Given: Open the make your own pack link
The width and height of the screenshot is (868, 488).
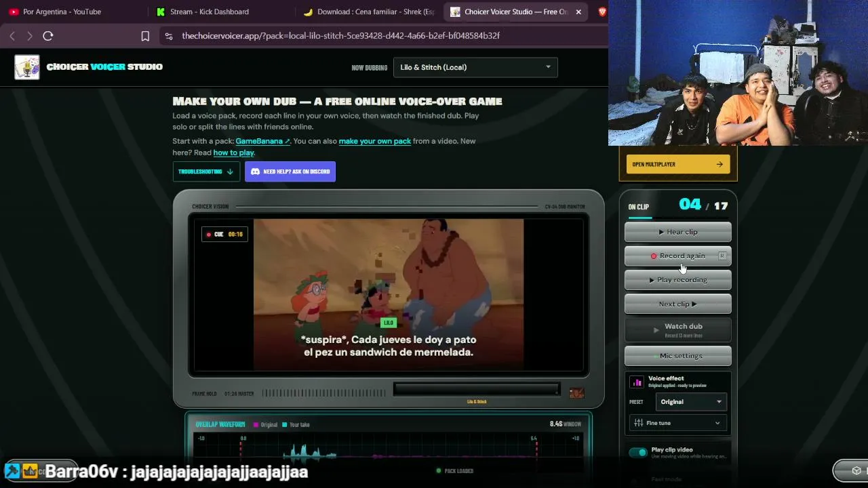Looking at the screenshot, I should (x=375, y=141).
